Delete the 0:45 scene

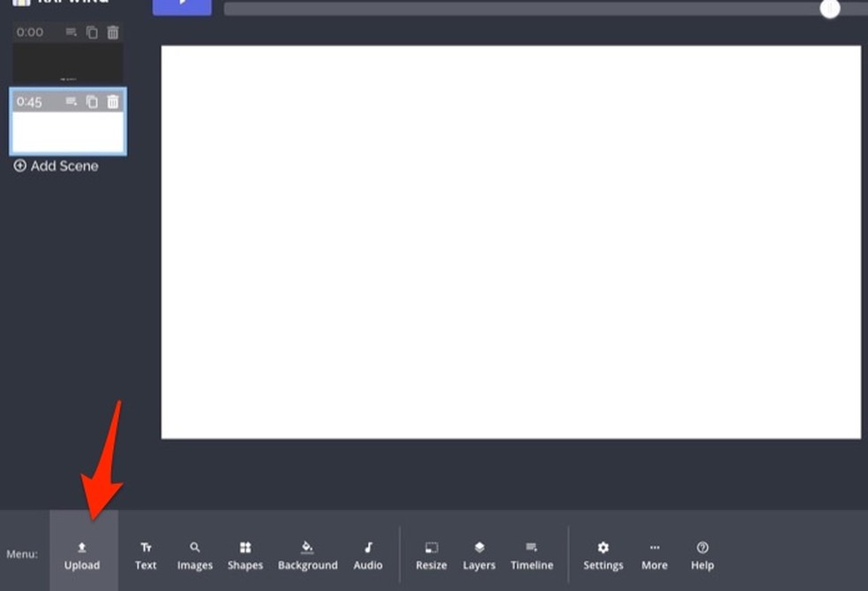click(x=113, y=101)
